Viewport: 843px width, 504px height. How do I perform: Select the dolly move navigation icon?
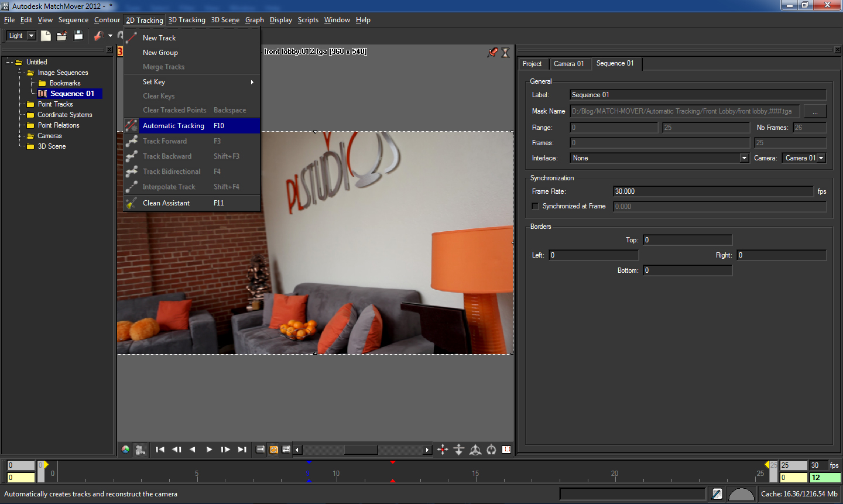point(459,450)
